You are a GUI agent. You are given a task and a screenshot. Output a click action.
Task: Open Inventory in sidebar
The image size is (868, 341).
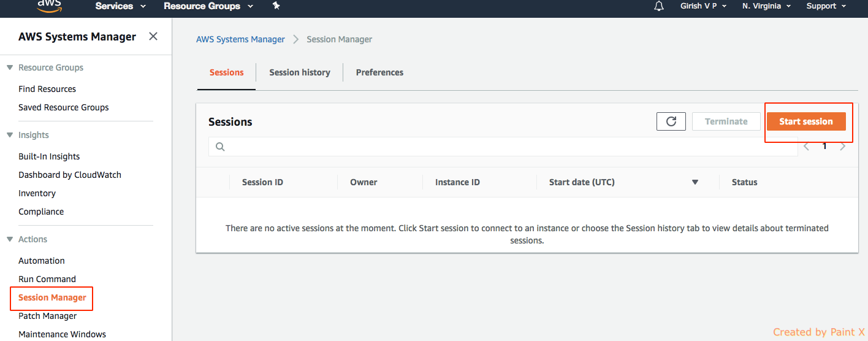pyautogui.click(x=37, y=193)
